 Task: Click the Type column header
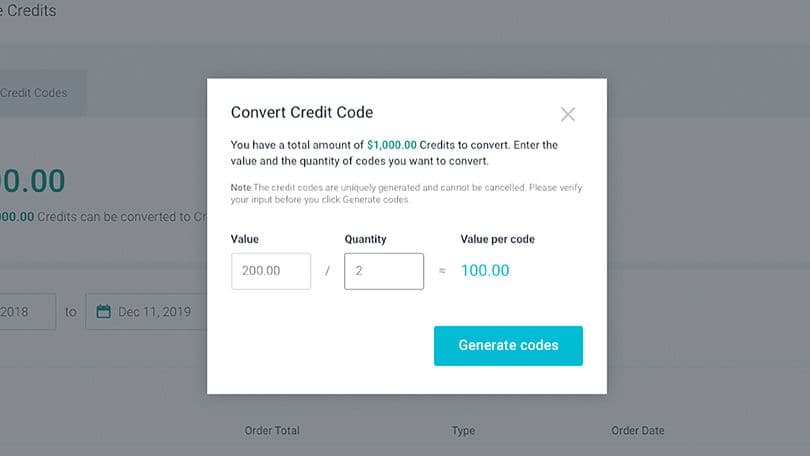click(463, 431)
